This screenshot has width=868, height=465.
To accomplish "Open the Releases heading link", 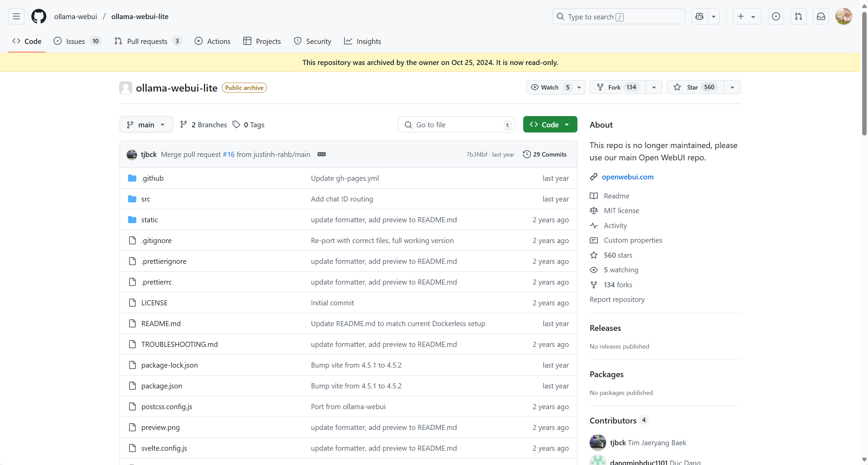I will point(605,328).
